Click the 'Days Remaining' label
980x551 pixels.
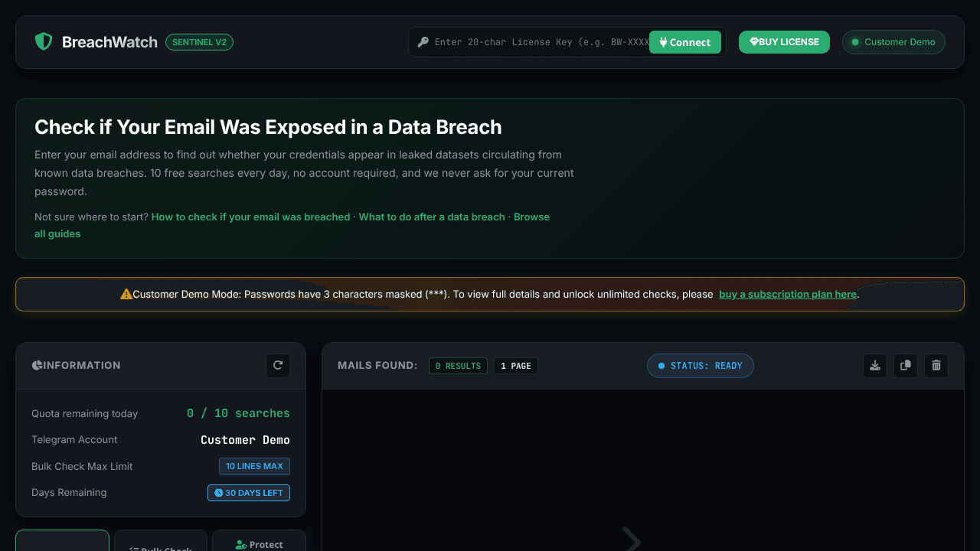[69, 492]
